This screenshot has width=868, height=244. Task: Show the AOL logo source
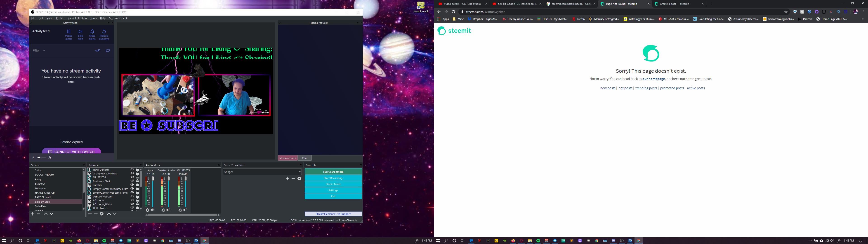132,200
